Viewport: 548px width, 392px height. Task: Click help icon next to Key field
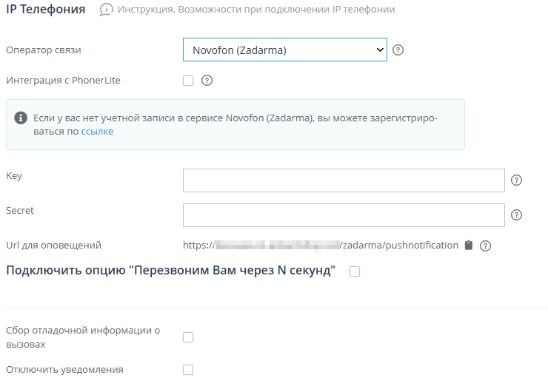[516, 180]
